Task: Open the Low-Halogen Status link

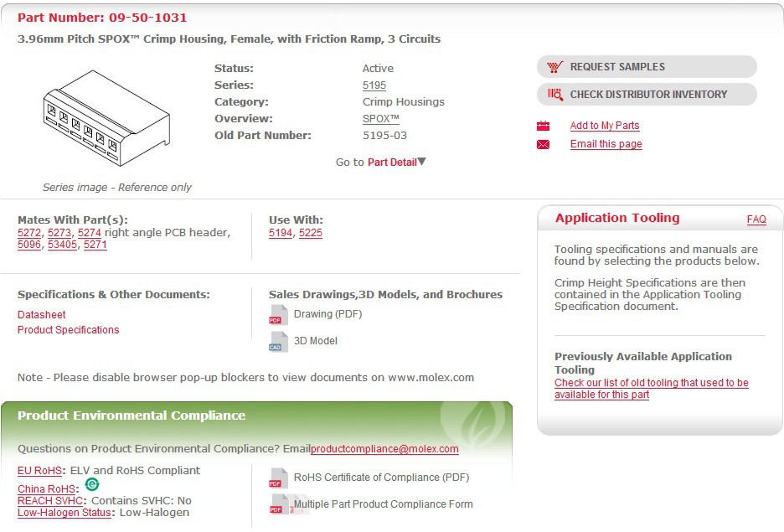Action: (64, 513)
